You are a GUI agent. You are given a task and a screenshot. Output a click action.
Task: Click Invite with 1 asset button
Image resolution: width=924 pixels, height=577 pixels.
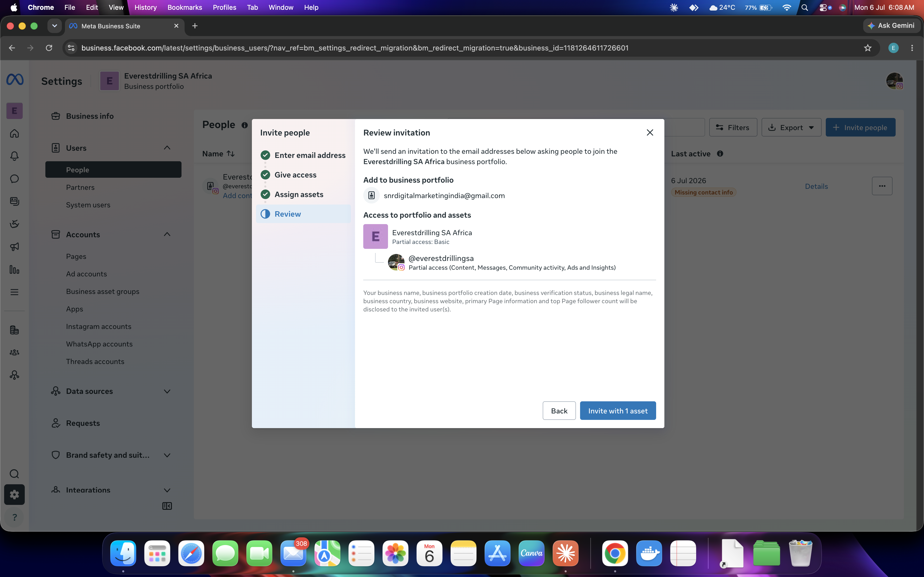point(618,411)
